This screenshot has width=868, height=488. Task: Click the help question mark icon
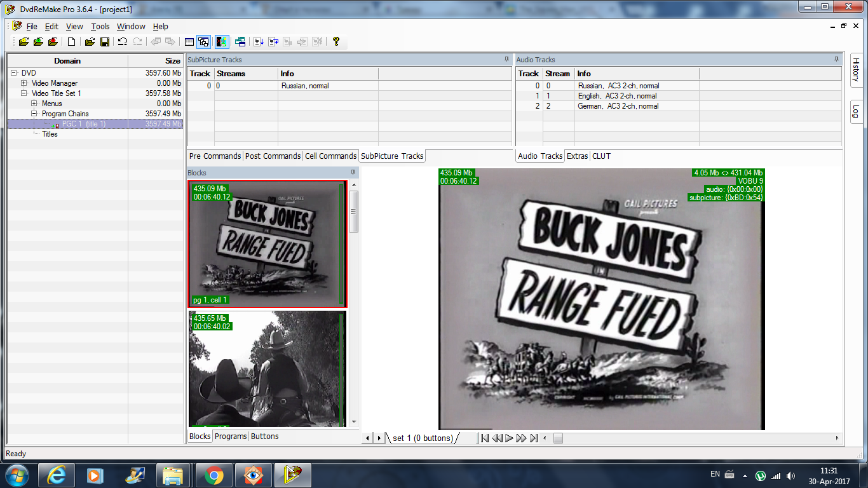click(336, 42)
